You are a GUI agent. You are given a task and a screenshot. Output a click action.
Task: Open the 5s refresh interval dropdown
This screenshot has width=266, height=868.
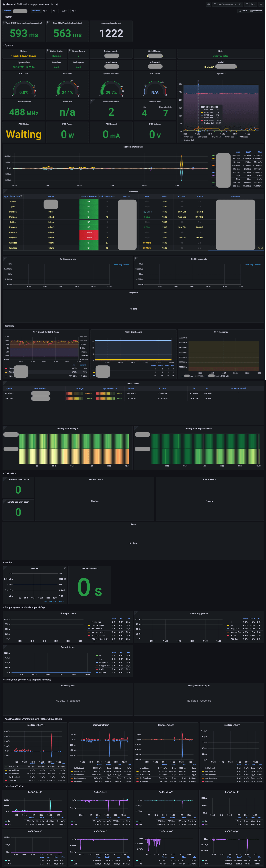coord(253,4)
